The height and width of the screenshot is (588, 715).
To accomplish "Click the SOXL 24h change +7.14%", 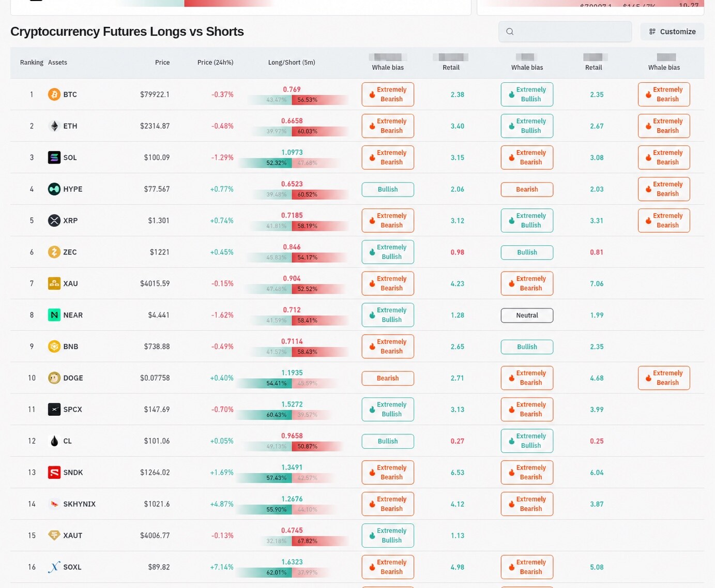I will pyautogui.click(x=222, y=567).
